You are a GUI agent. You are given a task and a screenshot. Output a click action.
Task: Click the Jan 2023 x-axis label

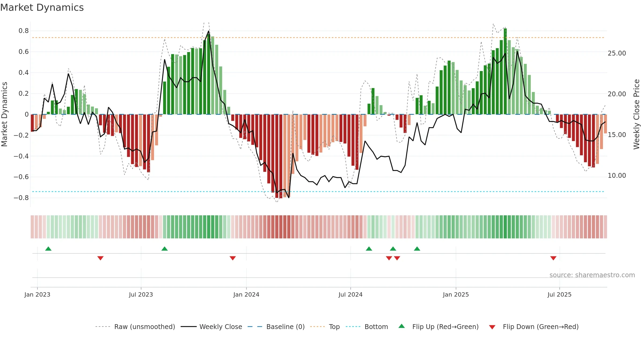[37, 294]
